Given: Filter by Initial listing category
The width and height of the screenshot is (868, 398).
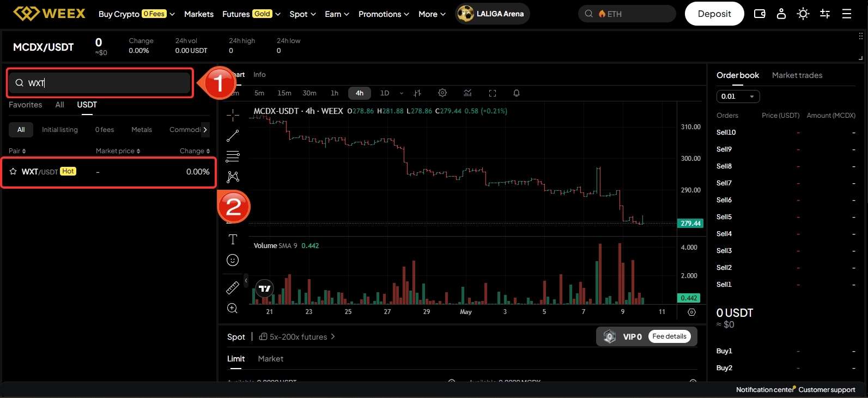Looking at the screenshot, I should pyautogui.click(x=60, y=130).
